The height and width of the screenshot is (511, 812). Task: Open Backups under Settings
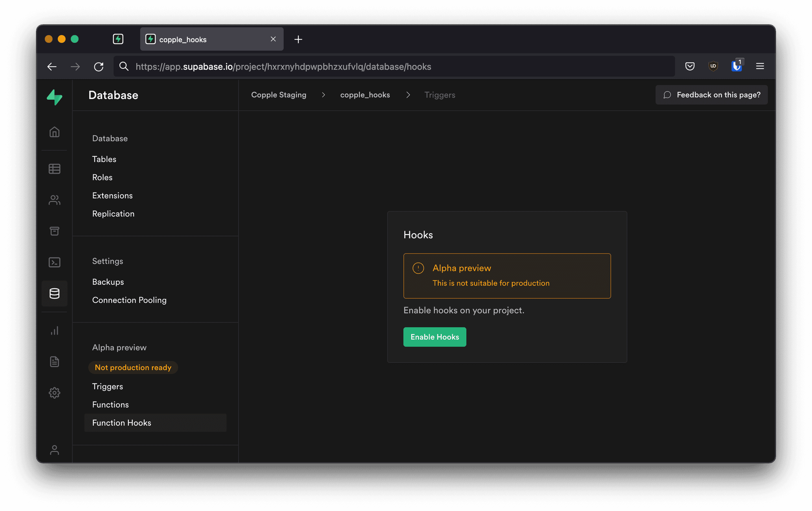(x=108, y=282)
